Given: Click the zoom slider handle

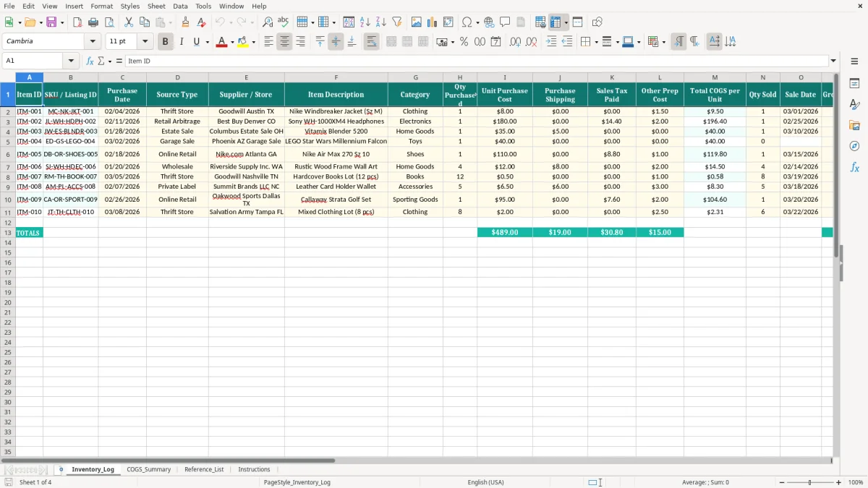Looking at the screenshot, I should coord(810,482).
